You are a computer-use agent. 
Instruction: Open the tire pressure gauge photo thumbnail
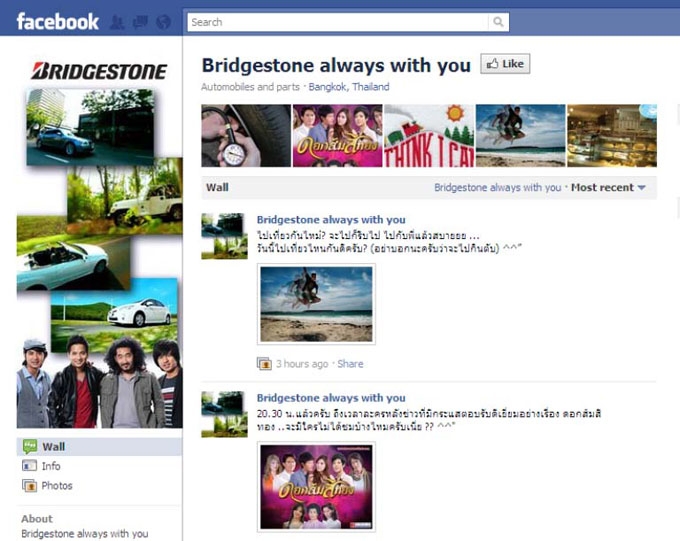click(245, 136)
